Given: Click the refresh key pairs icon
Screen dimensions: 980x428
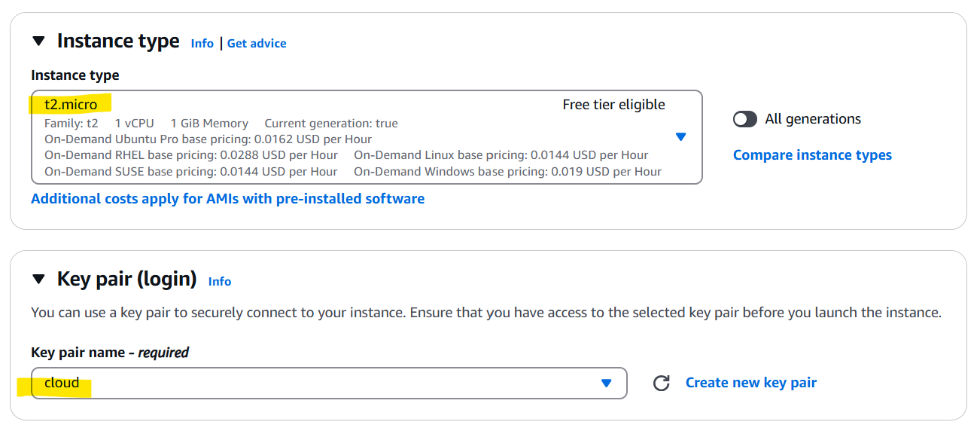Looking at the screenshot, I should (661, 383).
